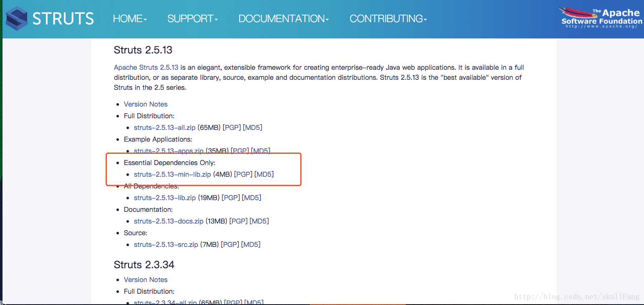Open PGP link for struts-2.5.13-lib.zip
Screen dimensions: 644x305
(231, 198)
